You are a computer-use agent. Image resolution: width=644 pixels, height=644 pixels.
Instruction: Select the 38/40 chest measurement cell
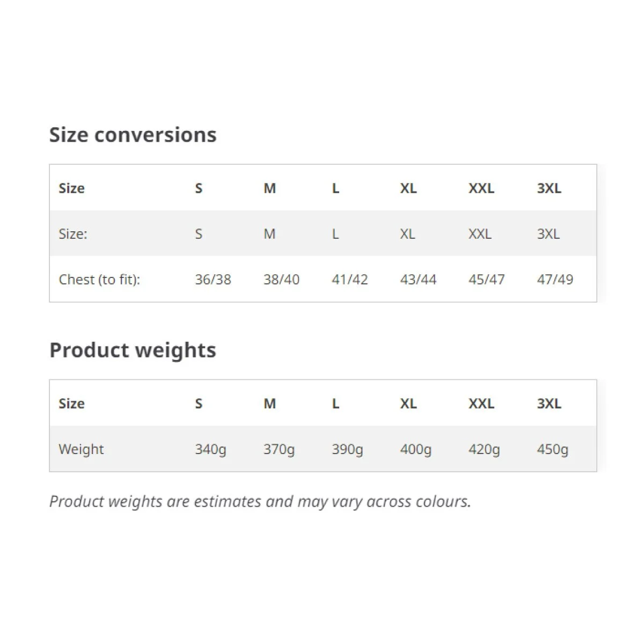(x=281, y=280)
